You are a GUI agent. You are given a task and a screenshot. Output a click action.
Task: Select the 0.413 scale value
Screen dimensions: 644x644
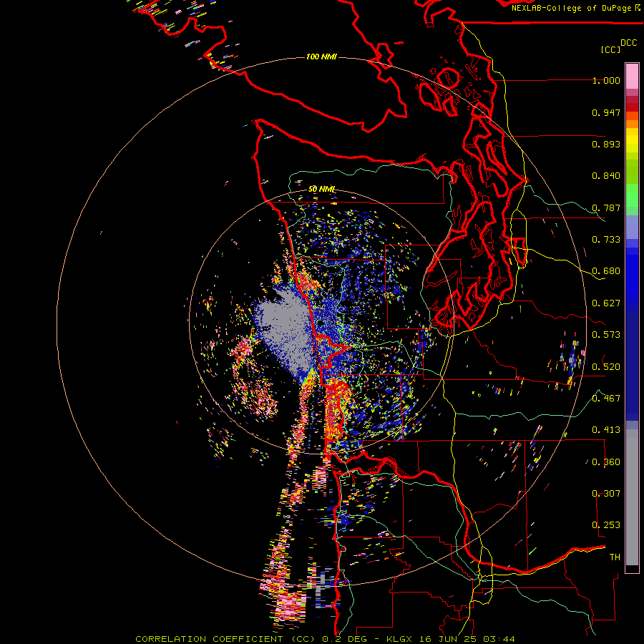(x=606, y=430)
